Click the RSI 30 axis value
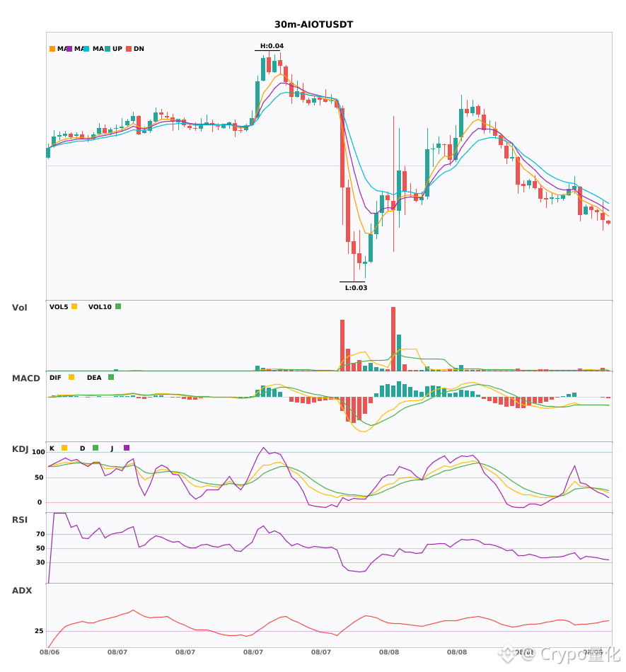Screen dimensions: 626x672 pyautogui.click(x=40, y=562)
